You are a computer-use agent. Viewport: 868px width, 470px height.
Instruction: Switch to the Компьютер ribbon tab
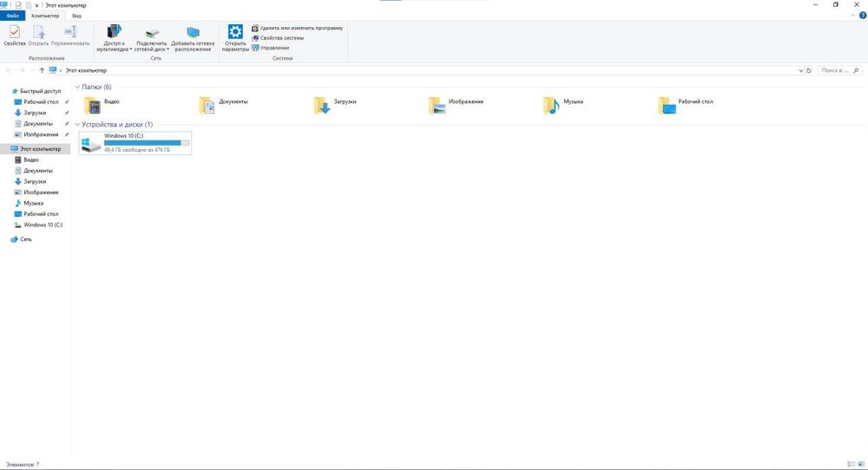pyautogui.click(x=45, y=16)
